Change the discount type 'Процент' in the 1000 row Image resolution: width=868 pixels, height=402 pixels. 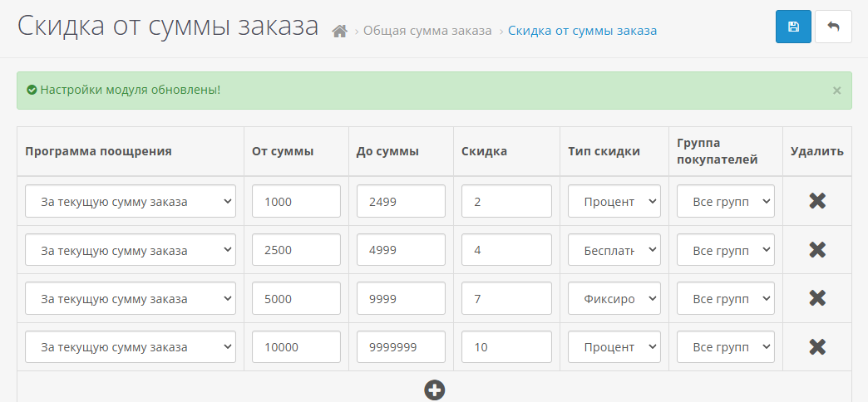pyautogui.click(x=614, y=201)
